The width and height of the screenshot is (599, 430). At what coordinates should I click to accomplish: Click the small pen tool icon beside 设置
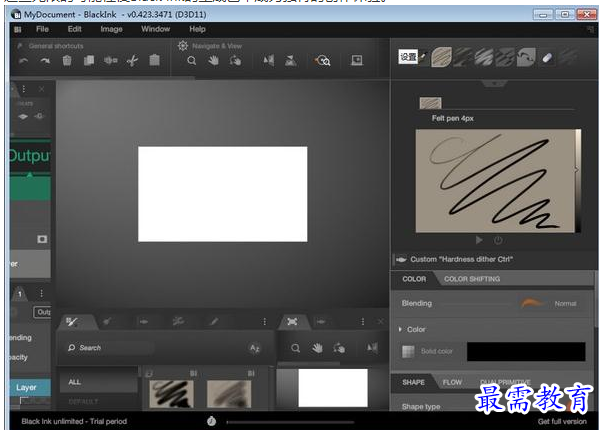[424, 57]
